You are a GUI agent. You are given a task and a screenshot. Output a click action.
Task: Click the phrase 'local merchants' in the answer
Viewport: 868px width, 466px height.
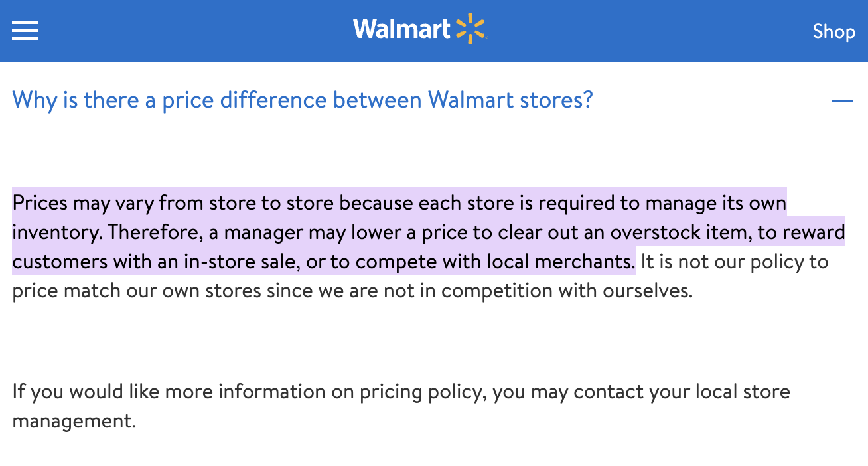(x=561, y=261)
